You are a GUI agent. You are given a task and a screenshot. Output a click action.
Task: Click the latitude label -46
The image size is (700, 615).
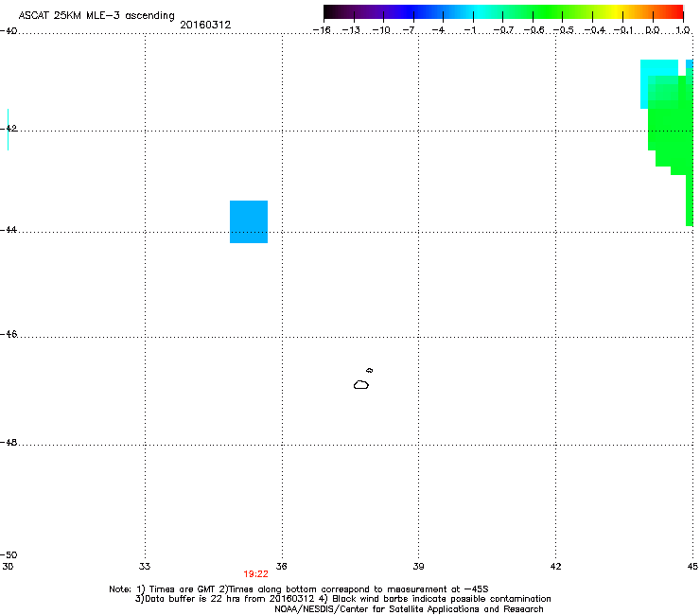(x=9, y=335)
